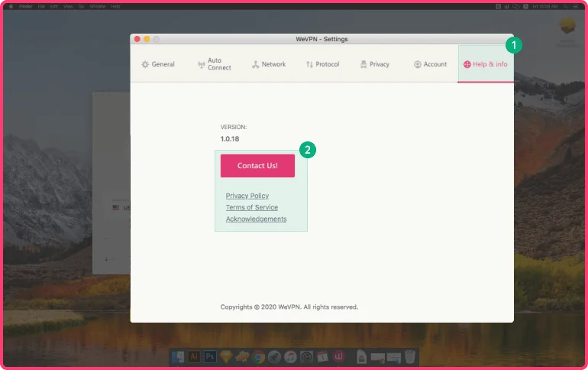Click the Account tab's user icon
This screenshot has height=370, width=588.
(418, 65)
